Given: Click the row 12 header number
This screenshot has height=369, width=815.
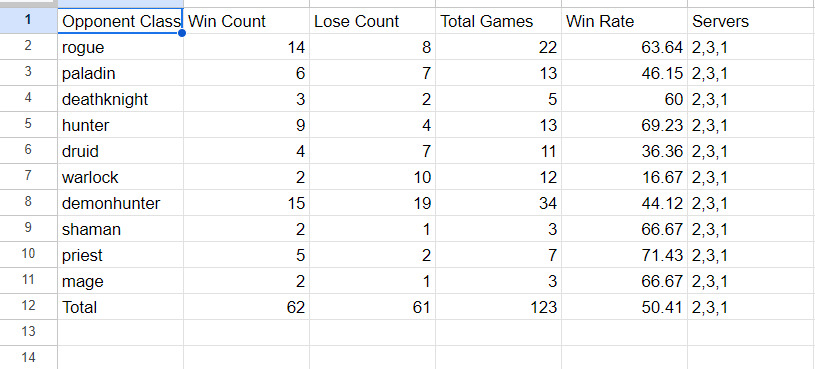Looking at the screenshot, I should click(29, 307).
